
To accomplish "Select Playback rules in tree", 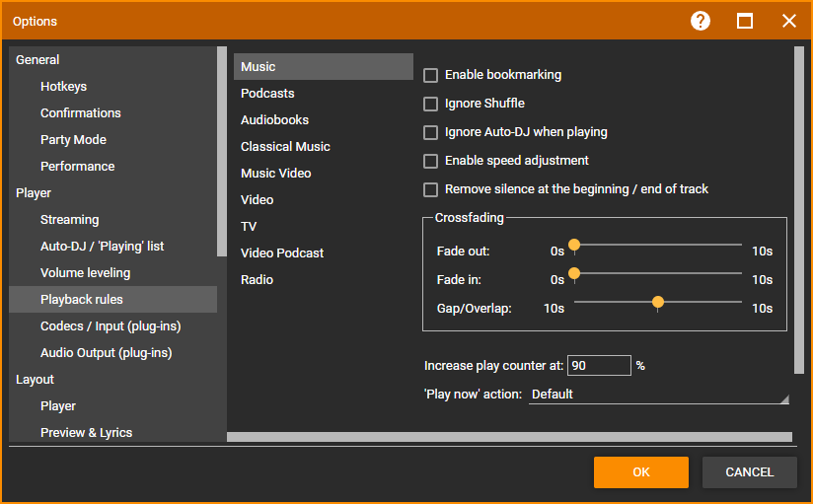I will click(x=113, y=300).
